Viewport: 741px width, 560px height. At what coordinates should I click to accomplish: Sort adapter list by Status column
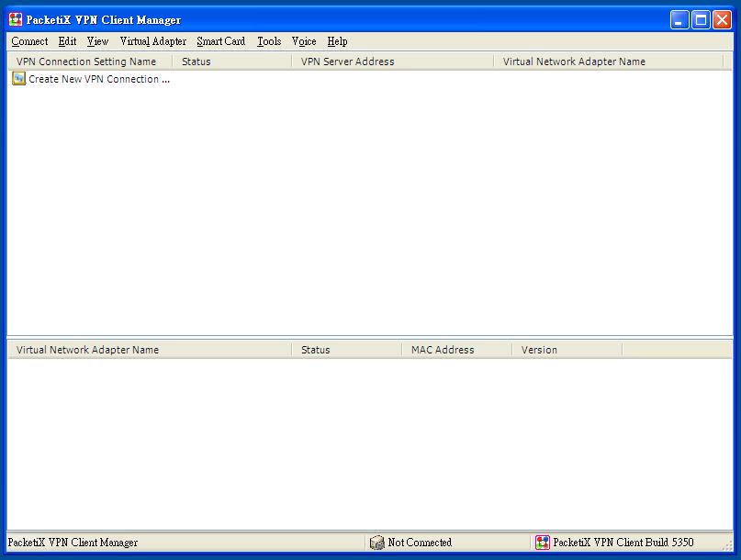[346, 350]
